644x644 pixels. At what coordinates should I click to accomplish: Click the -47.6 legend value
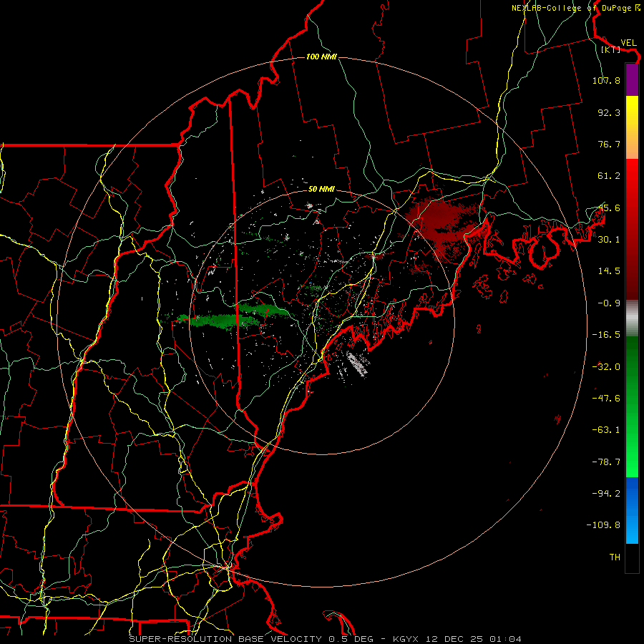coord(606,399)
